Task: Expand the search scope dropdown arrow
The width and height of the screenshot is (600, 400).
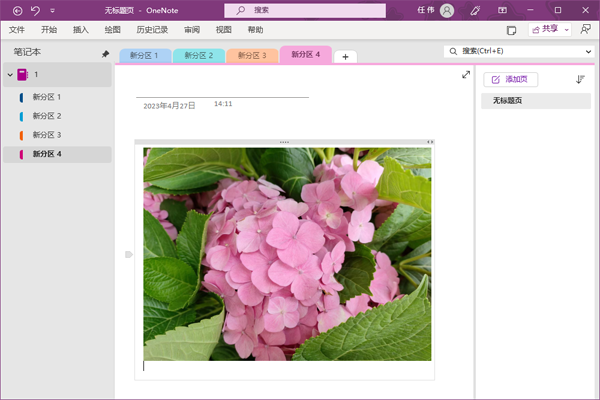Action: click(588, 51)
